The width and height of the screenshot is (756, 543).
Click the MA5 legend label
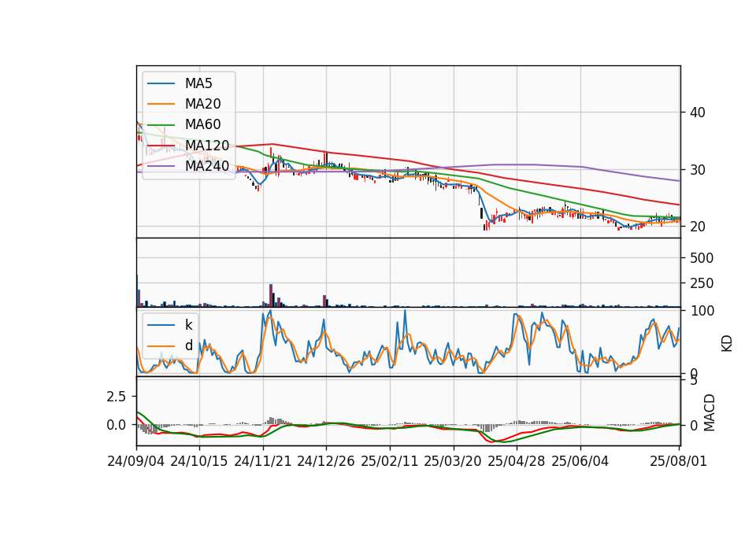(198, 83)
